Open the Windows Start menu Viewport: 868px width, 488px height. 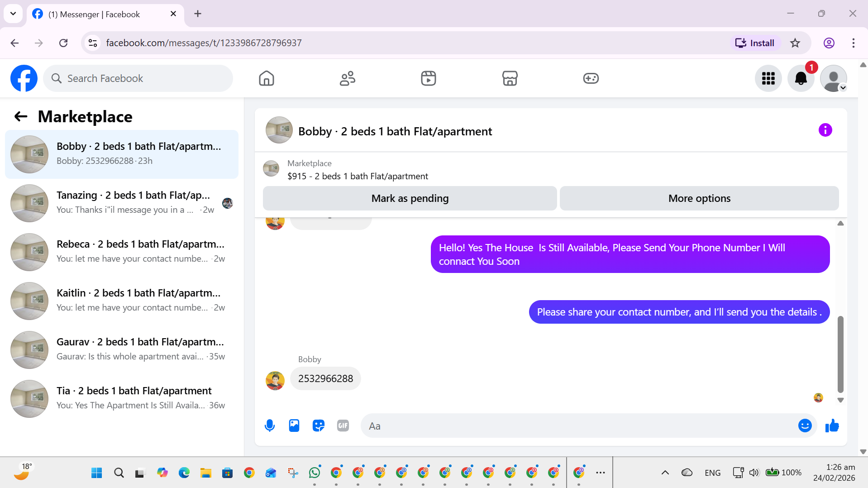[x=96, y=473]
